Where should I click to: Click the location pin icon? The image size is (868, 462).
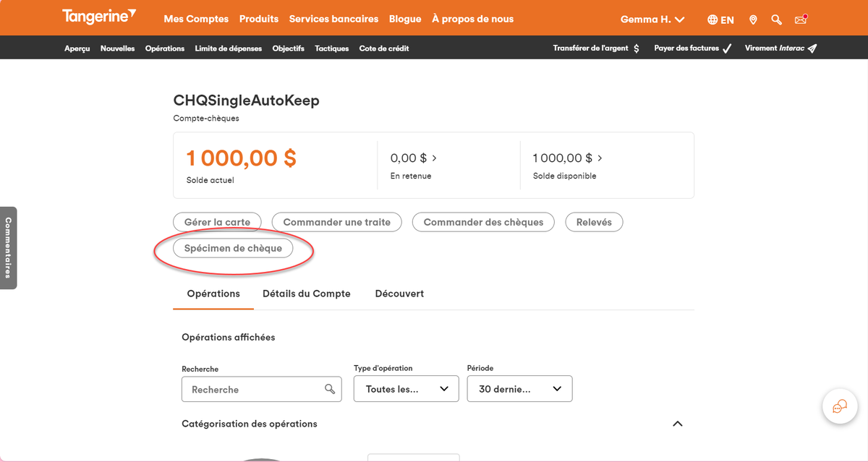pos(753,20)
